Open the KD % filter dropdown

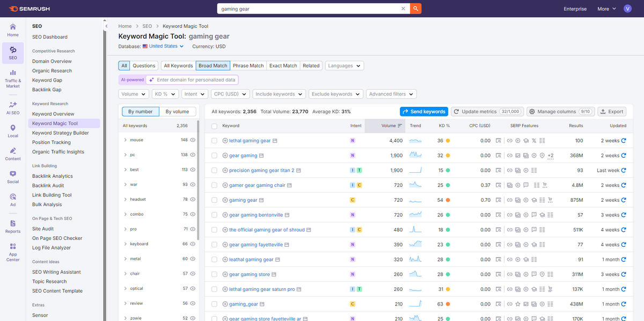(165, 94)
